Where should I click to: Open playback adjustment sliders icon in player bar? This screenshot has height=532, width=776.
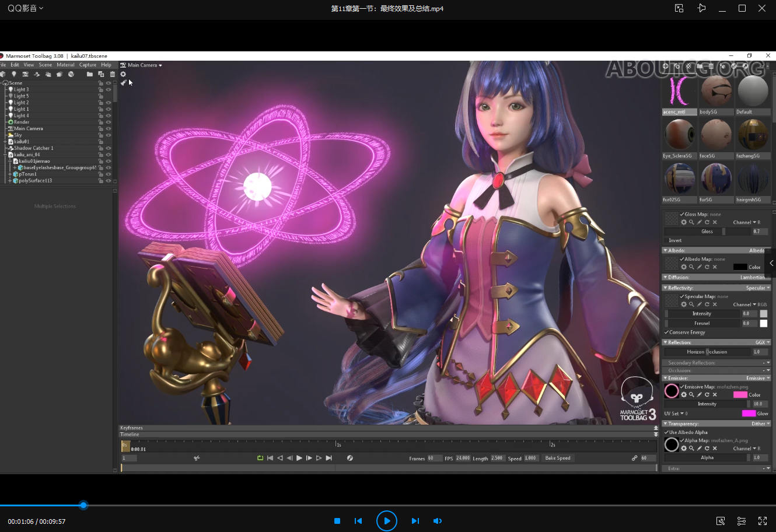742,521
